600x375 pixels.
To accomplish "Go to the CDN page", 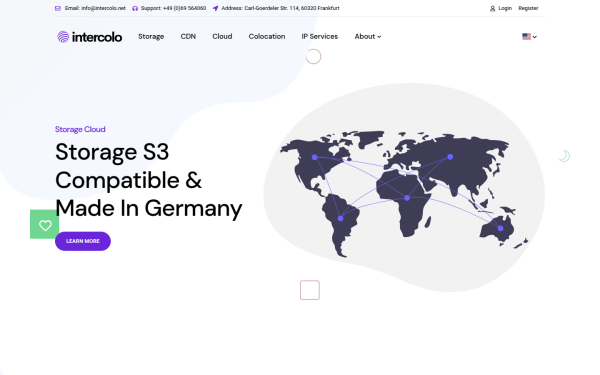I will click(x=188, y=36).
